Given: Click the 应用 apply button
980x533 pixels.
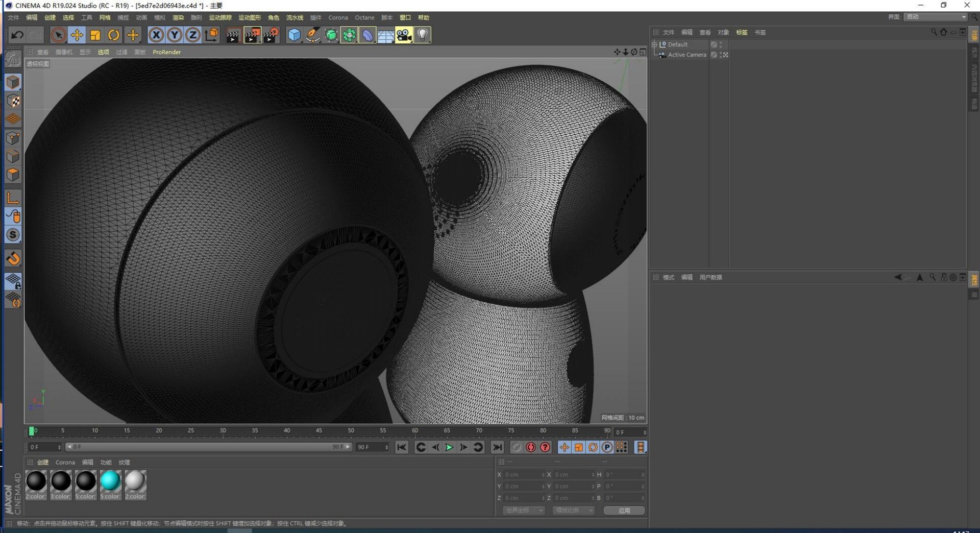Looking at the screenshot, I should click(x=624, y=511).
